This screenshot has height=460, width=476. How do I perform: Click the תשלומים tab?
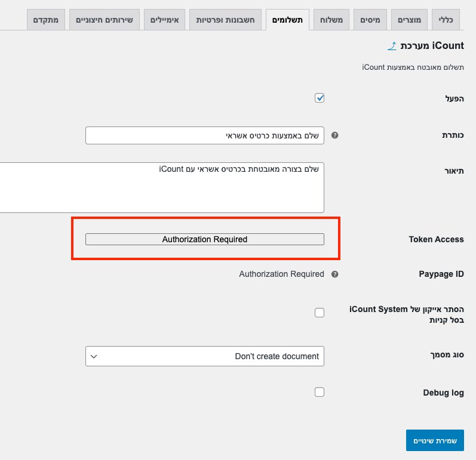287,20
